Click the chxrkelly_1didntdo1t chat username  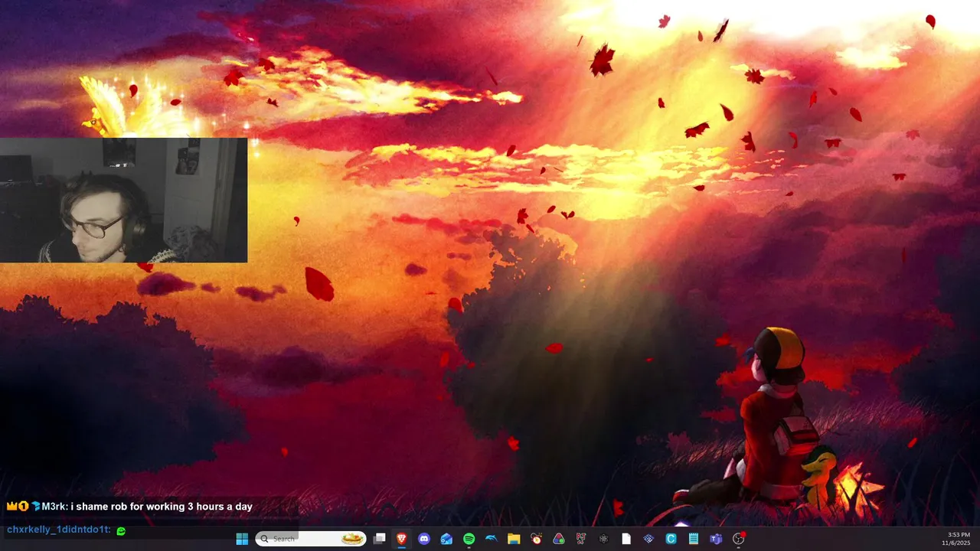pyautogui.click(x=58, y=530)
